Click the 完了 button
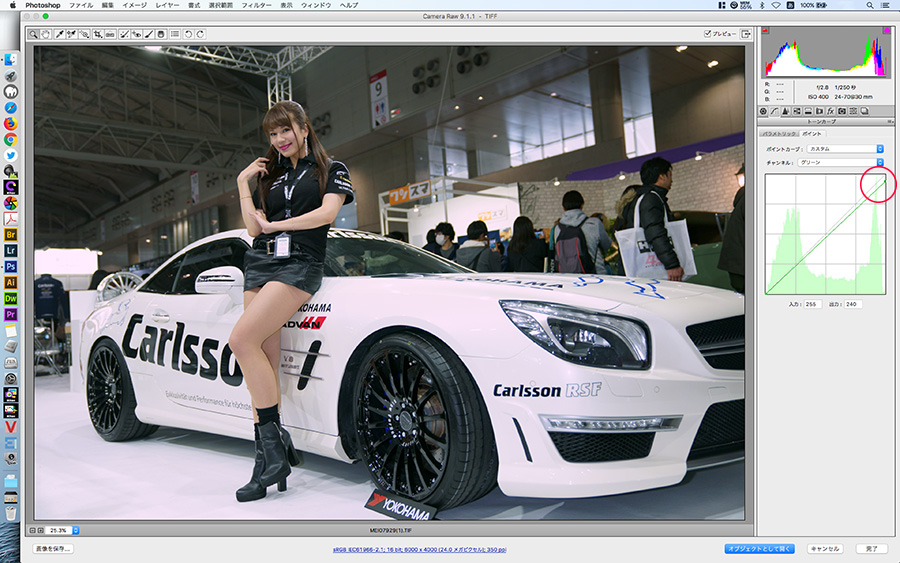Viewport: 900px width, 563px height. (871, 549)
